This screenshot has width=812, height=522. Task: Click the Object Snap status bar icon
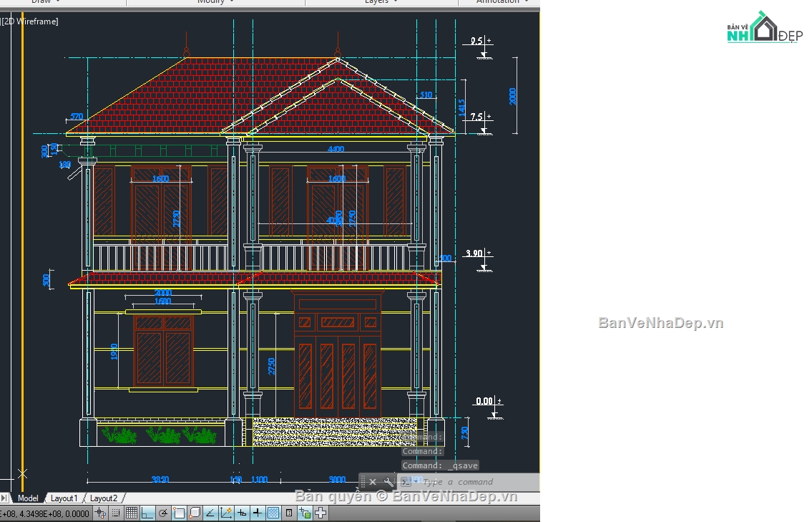(179, 513)
